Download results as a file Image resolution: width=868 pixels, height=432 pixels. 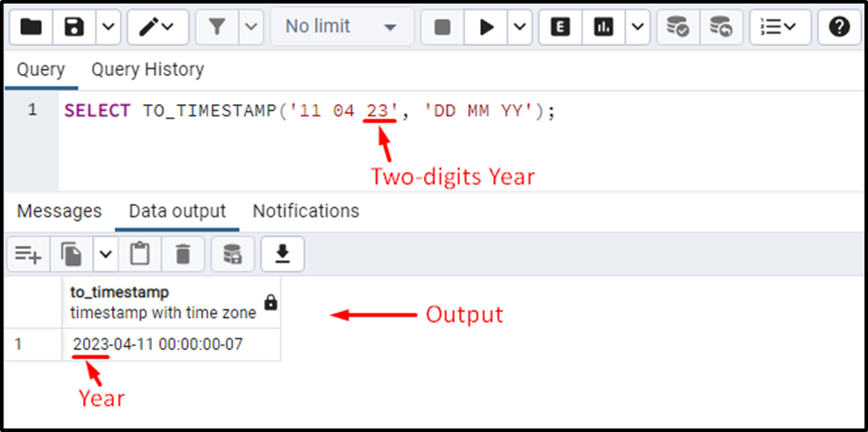coord(283,254)
